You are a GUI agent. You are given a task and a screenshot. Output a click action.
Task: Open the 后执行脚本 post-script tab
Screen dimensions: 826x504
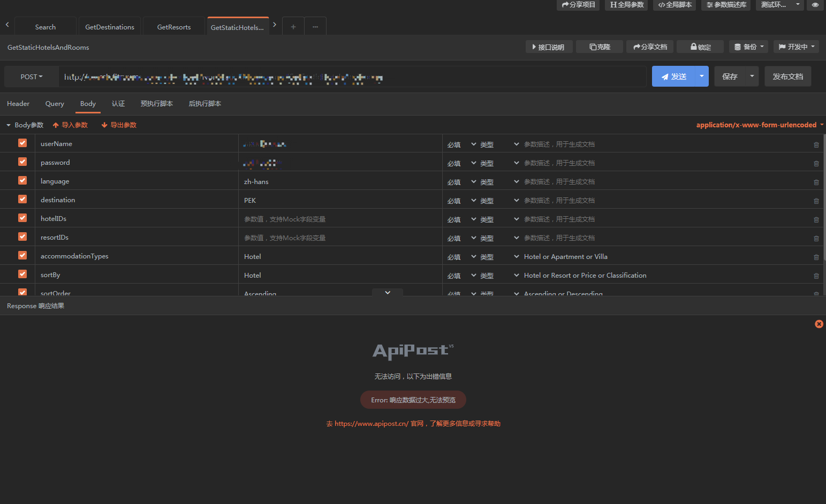coord(205,104)
